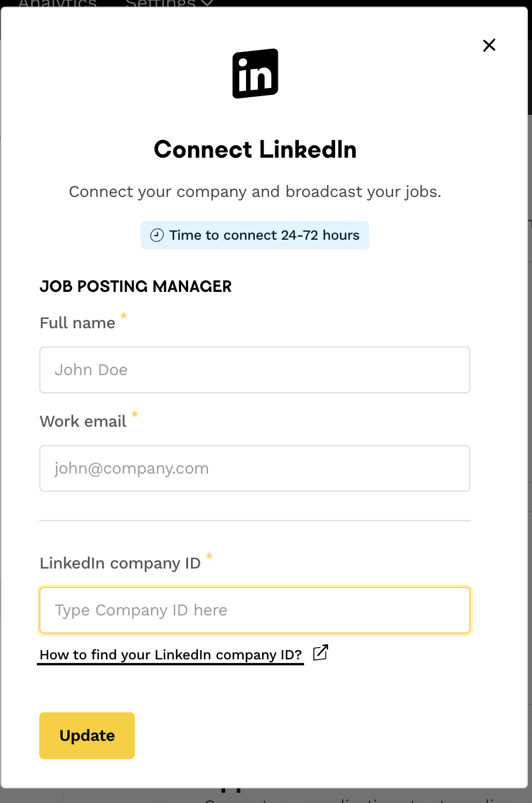Click the Connect your company and broadcast subtitle
Viewport: 532px width, 803px height.
point(255,192)
